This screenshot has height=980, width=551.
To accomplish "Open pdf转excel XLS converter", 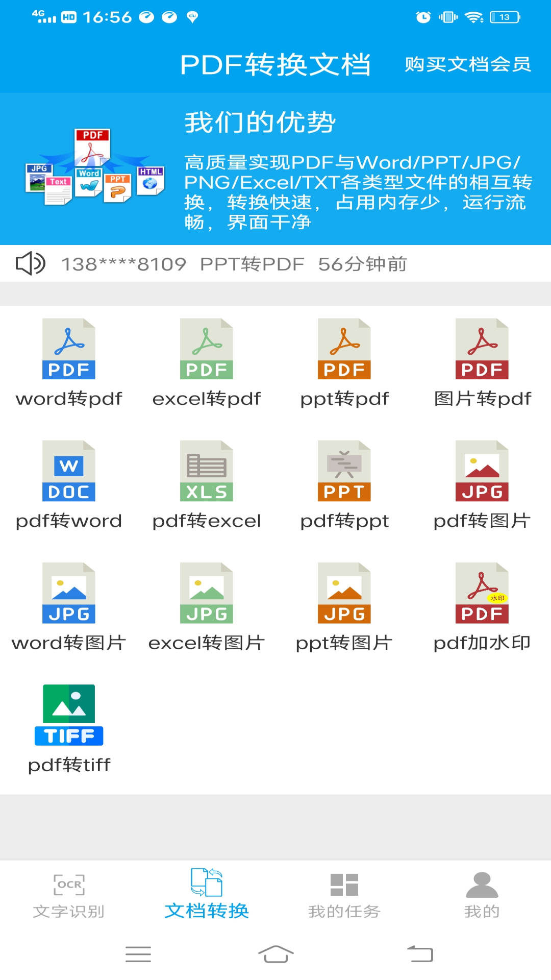I will tap(207, 471).
